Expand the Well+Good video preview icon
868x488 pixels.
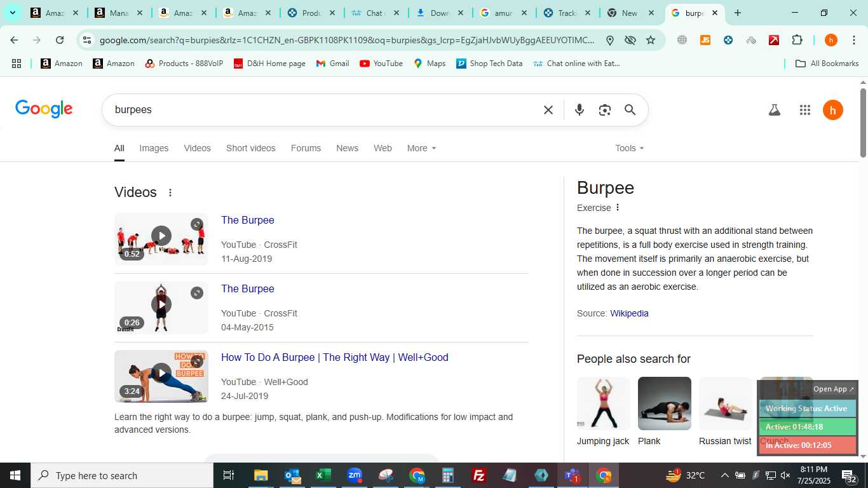tap(197, 362)
